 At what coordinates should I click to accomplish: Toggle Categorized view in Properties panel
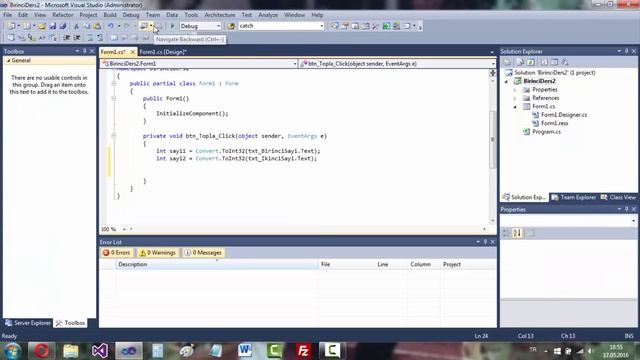(506, 233)
